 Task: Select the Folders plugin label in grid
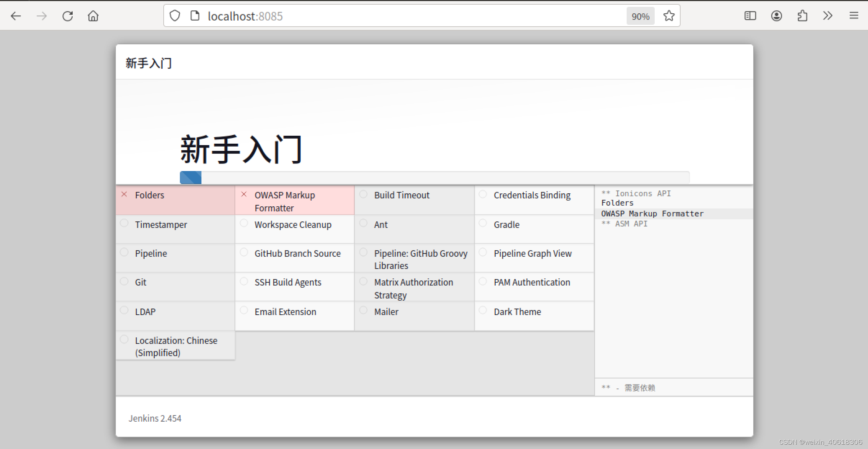point(150,195)
